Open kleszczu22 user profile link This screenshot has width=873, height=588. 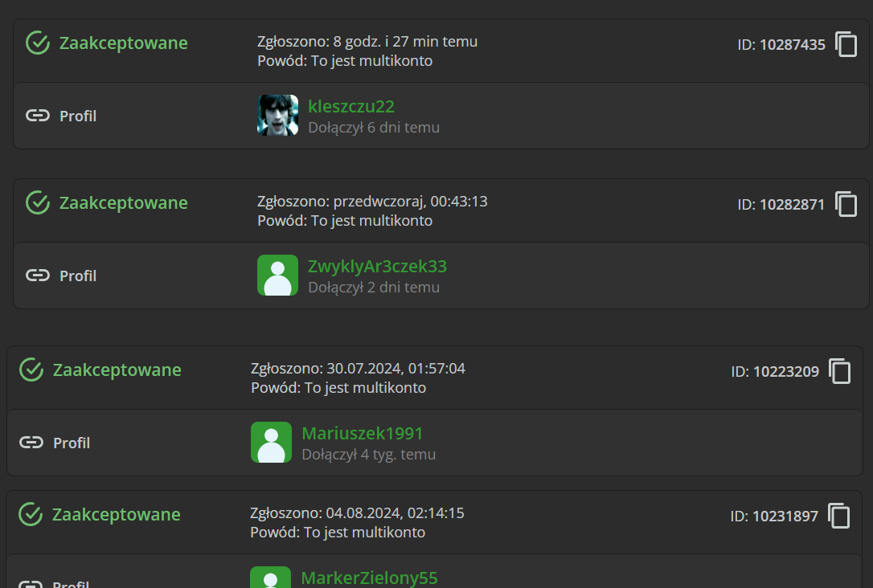point(350,106)
